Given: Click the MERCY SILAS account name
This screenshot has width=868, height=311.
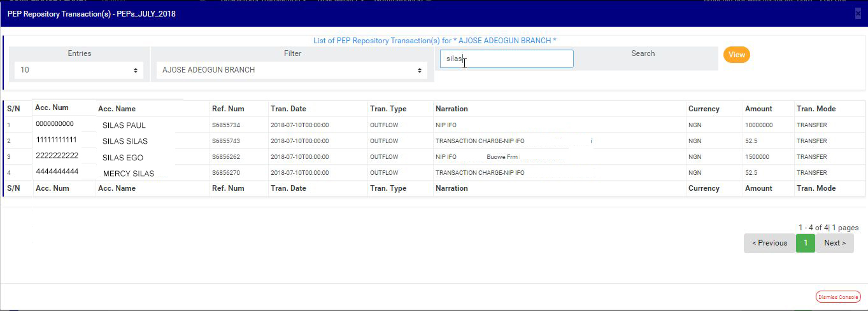Looking at the screenshot, I should (128, 174).
